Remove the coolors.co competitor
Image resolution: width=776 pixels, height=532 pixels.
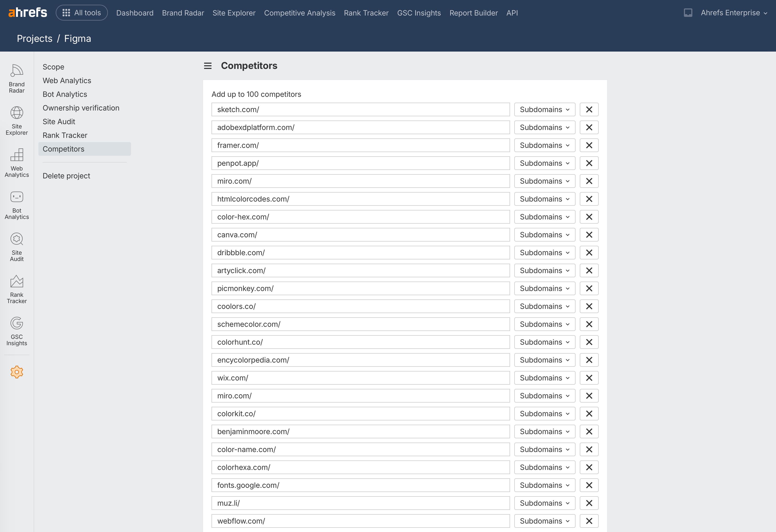[x=589, y=306]
